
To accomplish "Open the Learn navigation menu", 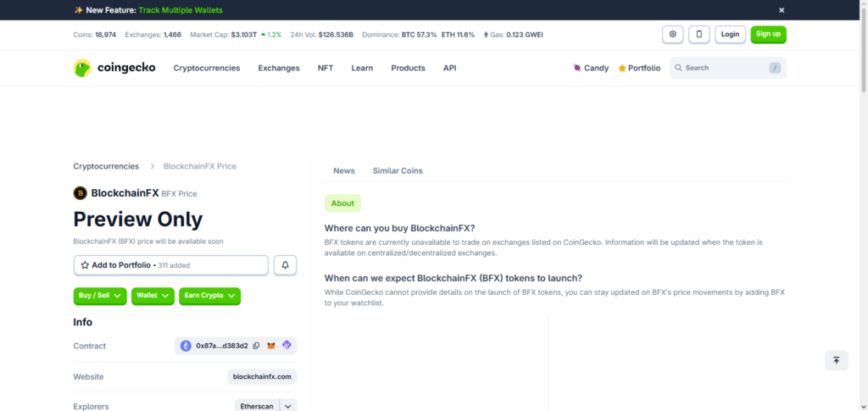I will point(362,68).
